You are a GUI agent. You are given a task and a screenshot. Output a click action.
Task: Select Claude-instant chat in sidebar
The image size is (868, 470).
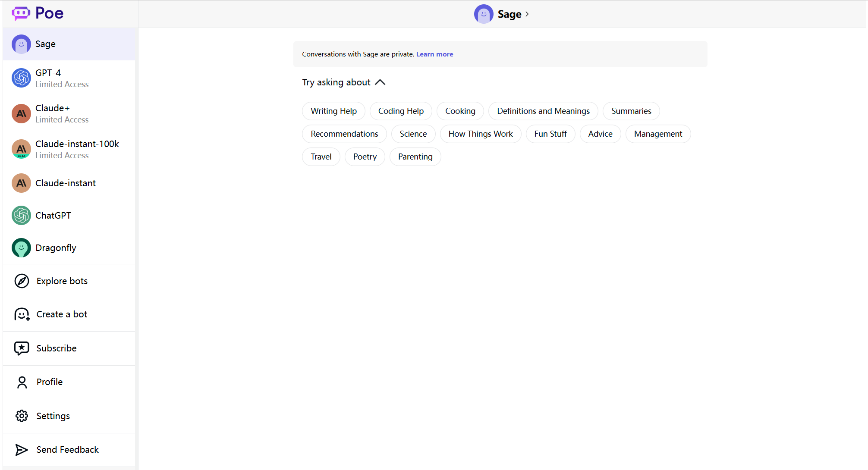[x=66, y=183]
